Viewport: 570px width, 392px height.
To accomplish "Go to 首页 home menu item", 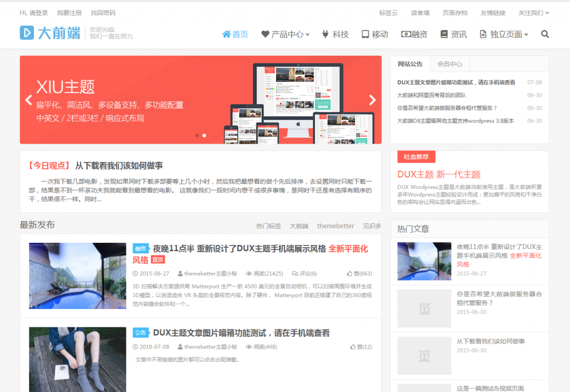I will (235, 34).
